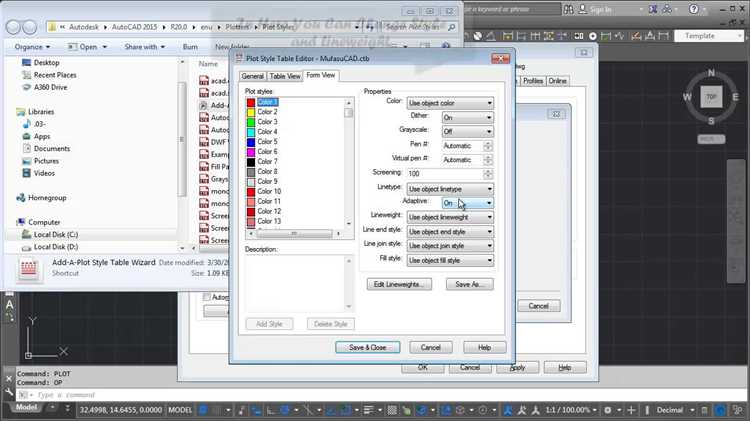The height and width of the screenshot is (421, 750).
Task: Open the Adaptive dropdown
Action: 467,203
